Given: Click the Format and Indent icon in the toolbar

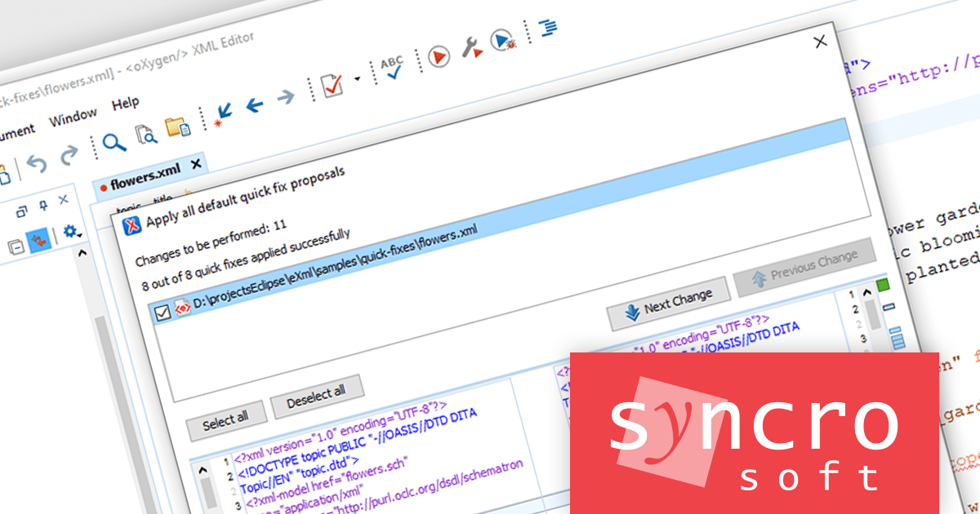Looking at the screenshot, I should (549, 28).
